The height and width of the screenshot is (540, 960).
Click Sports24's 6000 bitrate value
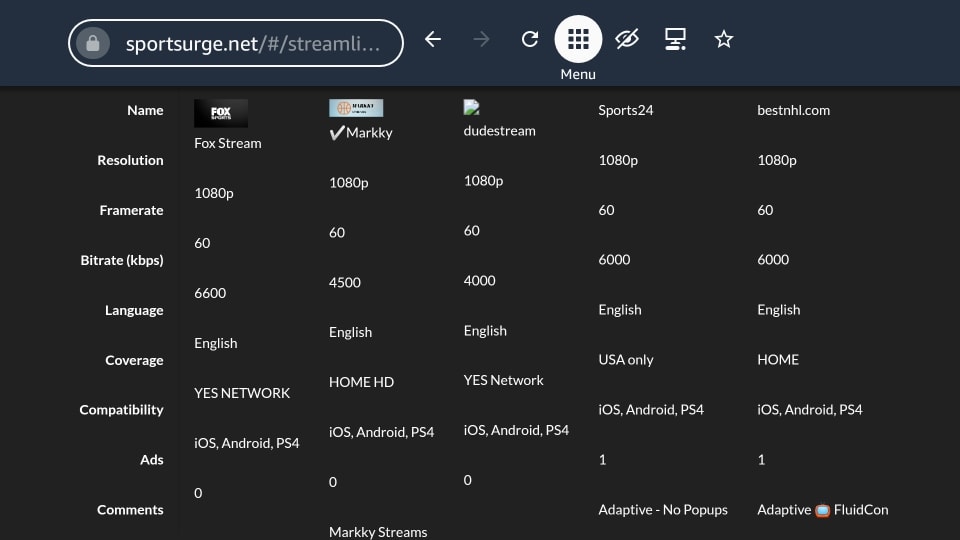pos(614,260)
